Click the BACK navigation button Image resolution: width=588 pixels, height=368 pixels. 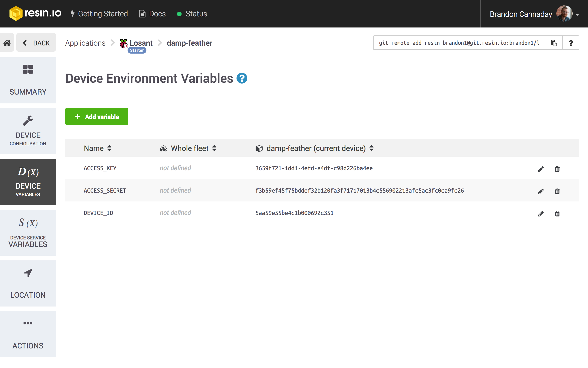click(36, 42)
